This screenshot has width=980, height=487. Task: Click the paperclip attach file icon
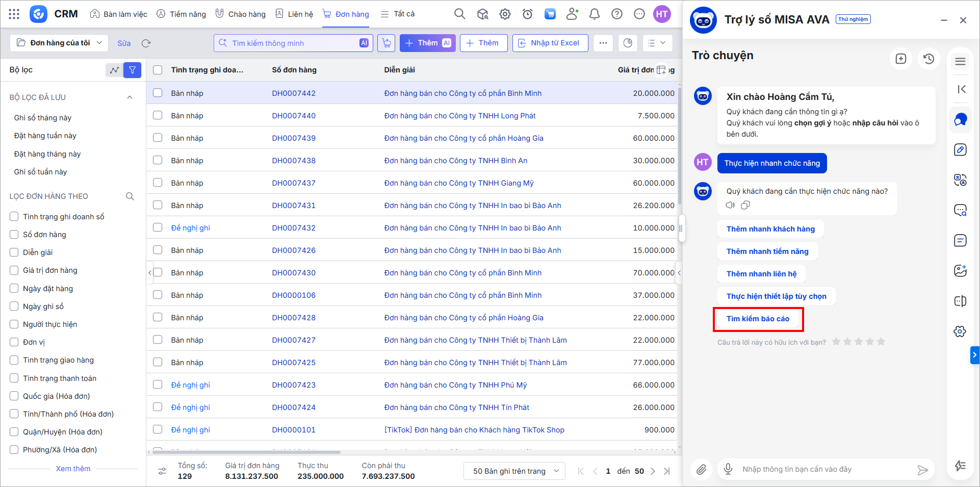702,469
